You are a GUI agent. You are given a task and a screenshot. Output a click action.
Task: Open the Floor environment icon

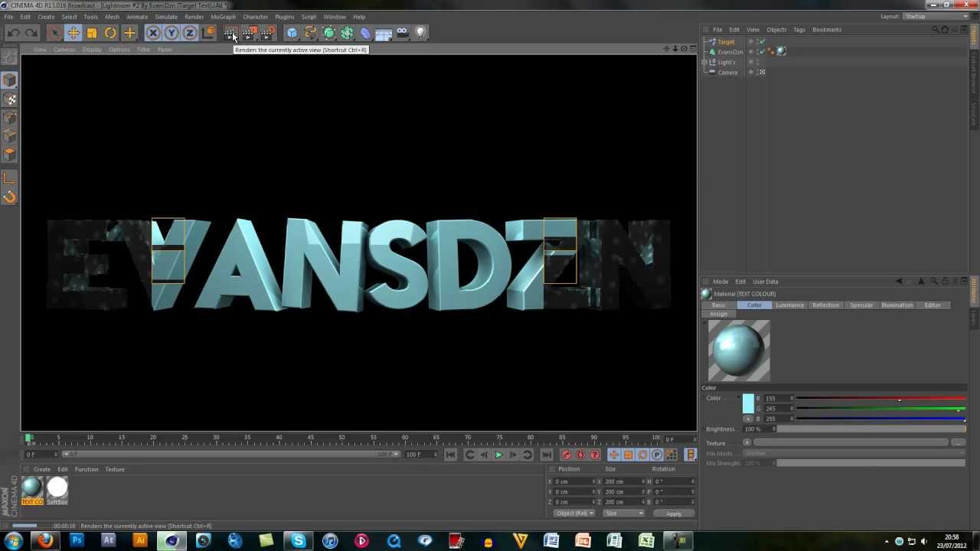(x=384, y=33)
